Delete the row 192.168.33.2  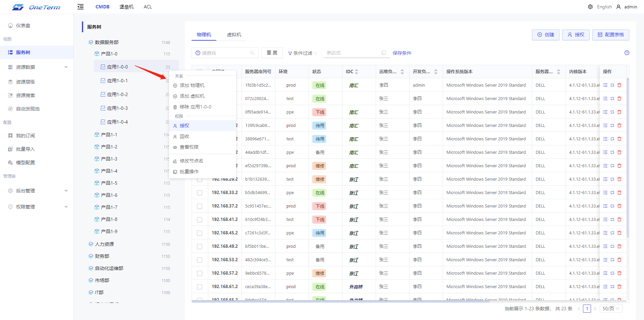point(619,193)
